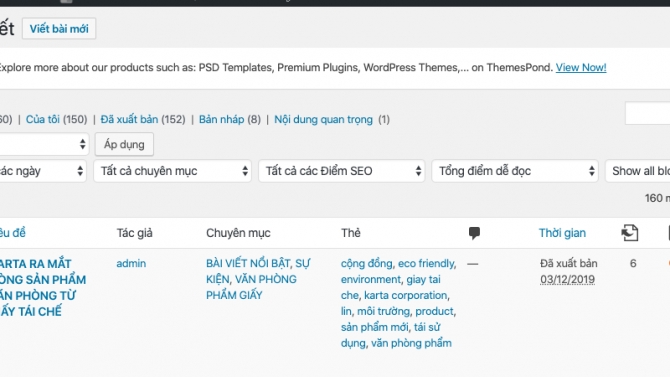Open tag 'eco friendly'
Viewport: 670px width, 377px height.
click(426, 263)
